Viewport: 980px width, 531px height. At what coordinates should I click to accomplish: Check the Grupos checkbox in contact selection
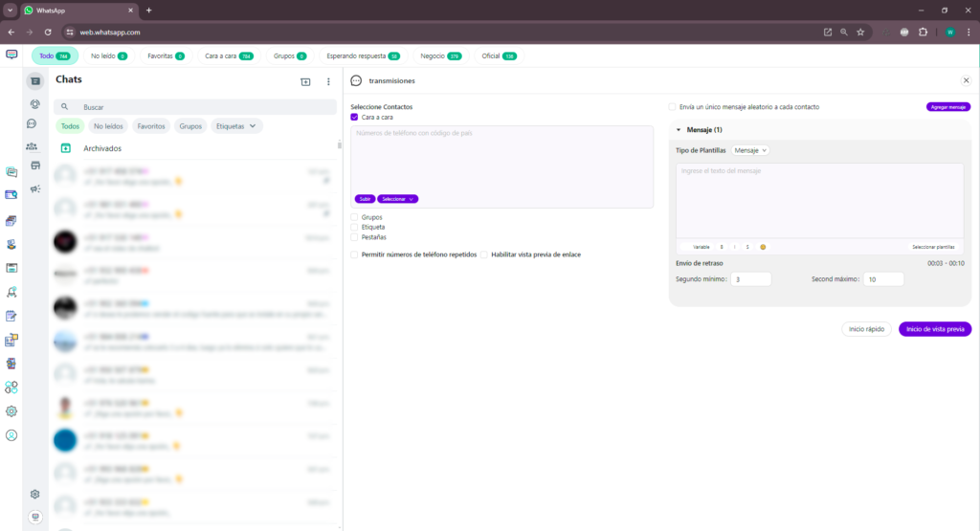(354, 217)
